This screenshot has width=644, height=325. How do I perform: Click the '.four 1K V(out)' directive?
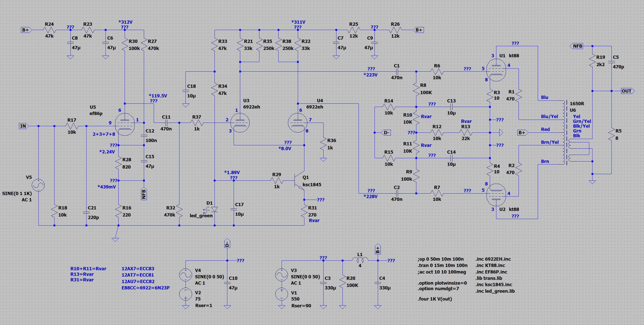click(435, 299)
